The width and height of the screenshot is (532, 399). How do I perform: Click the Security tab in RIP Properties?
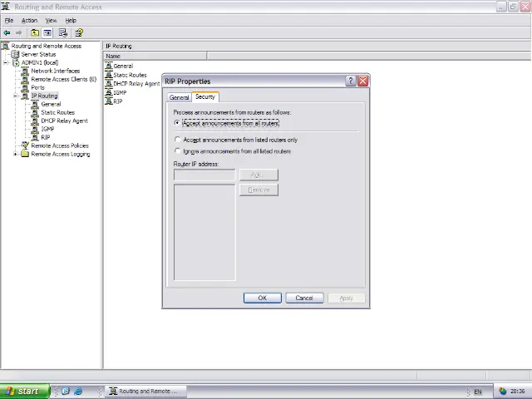[x=205, y=96]
